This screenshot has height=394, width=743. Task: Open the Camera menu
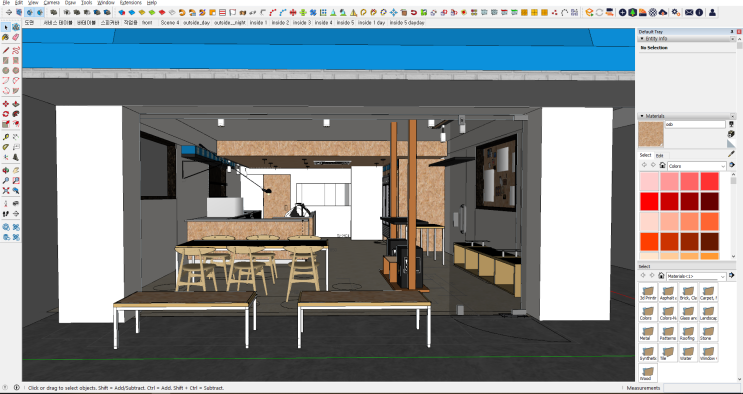tap(51, 2)
